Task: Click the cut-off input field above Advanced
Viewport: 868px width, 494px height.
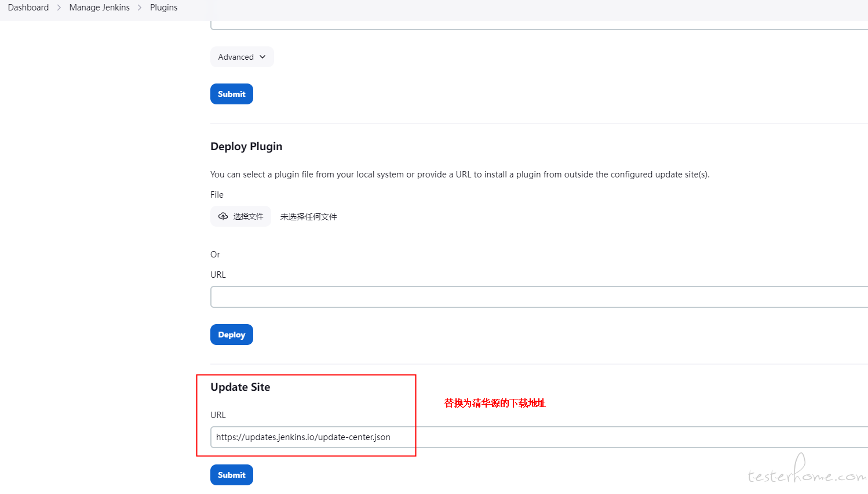Action: [539, 25]
